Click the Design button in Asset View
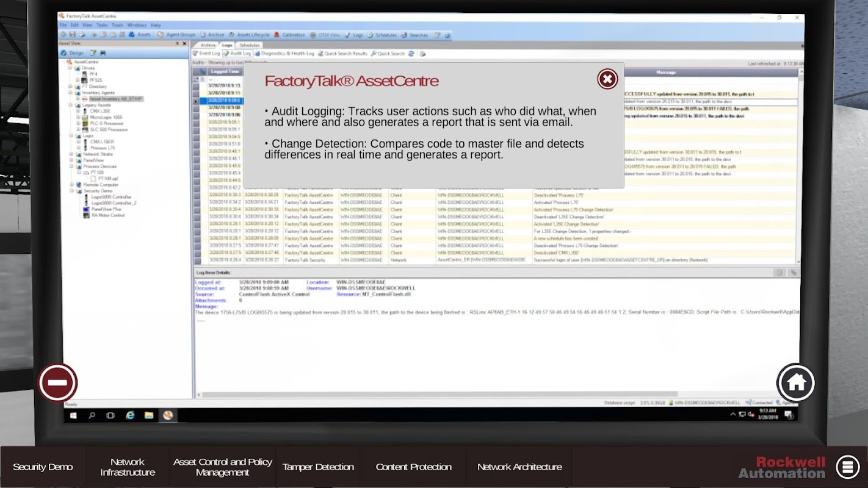The width and height of the screenshot is (868, 488). coord(73,53)
